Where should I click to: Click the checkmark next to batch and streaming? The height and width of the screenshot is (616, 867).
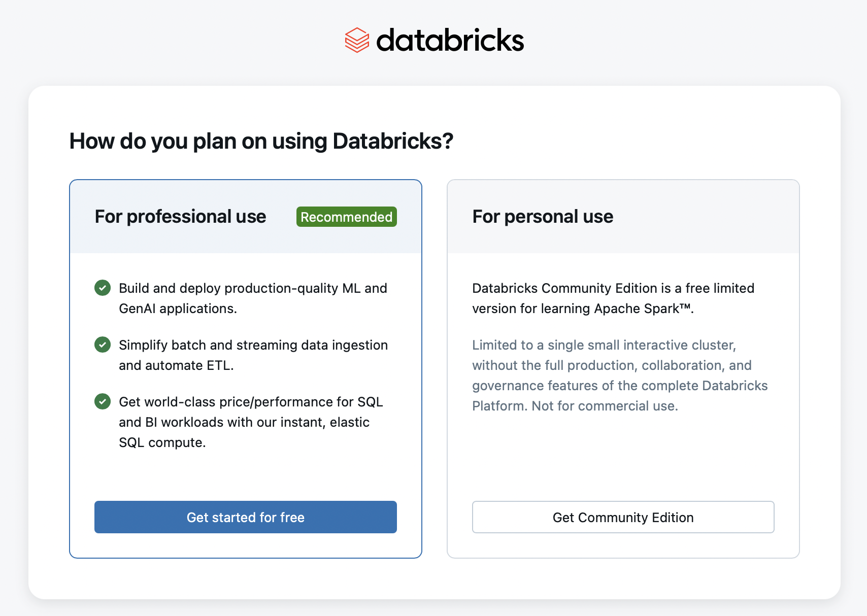point(103,345)
